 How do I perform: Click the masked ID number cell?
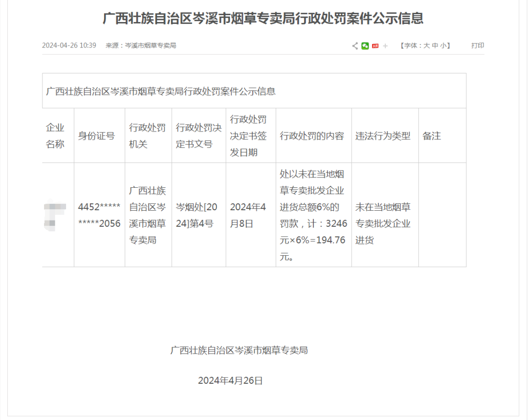click(x=99, y=215)
